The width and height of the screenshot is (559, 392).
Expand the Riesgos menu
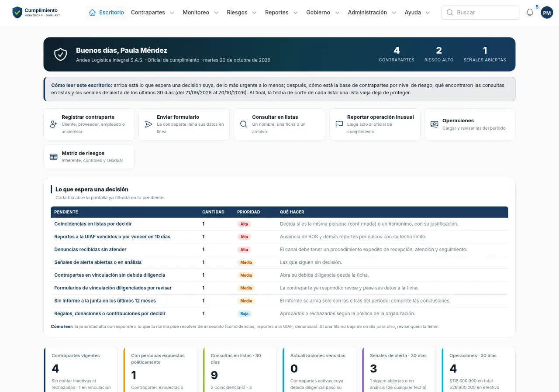coord(242,13)
